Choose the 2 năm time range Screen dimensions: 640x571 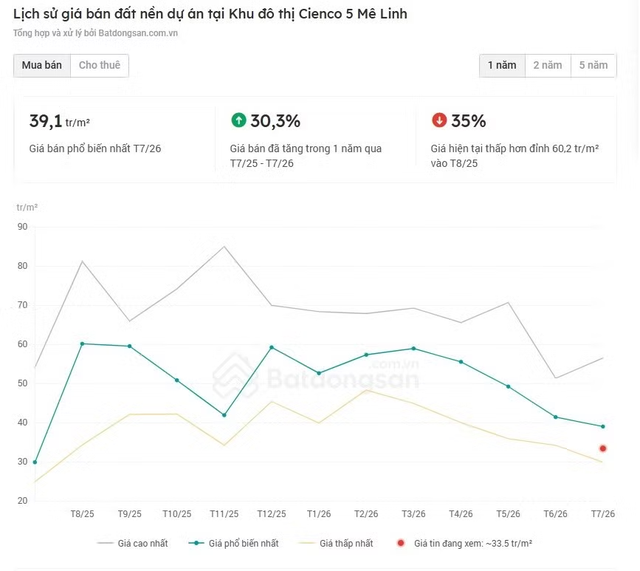[548, 65]
